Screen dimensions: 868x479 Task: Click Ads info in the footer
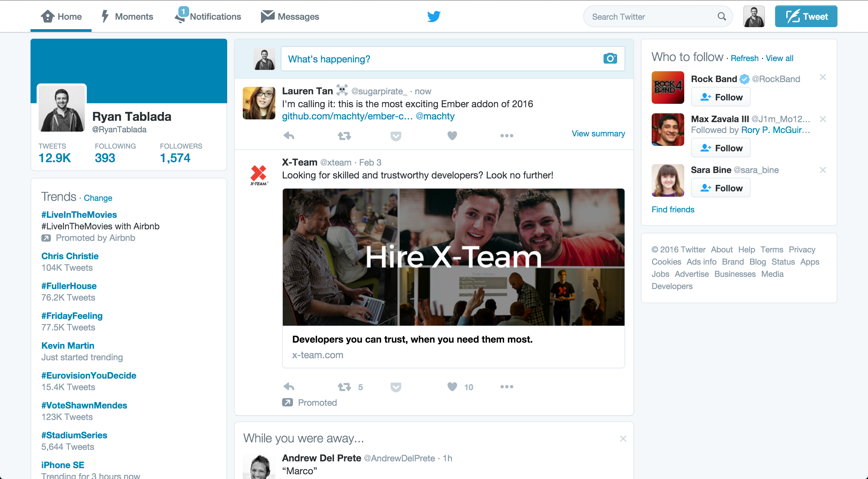(701, 262)
